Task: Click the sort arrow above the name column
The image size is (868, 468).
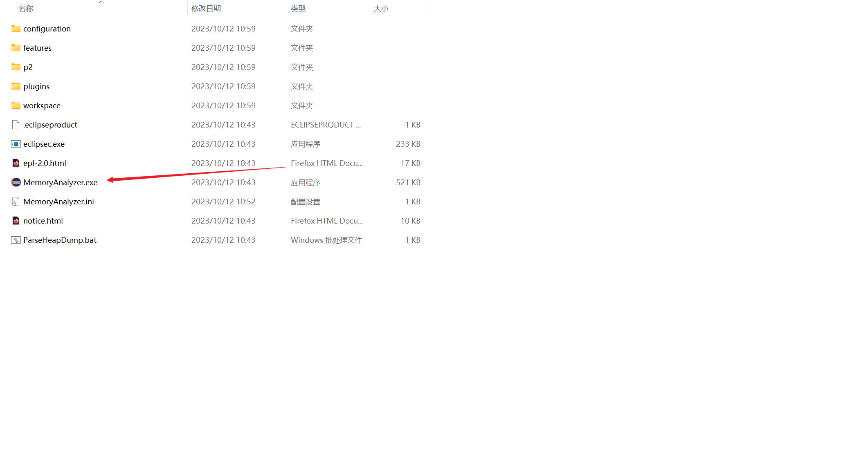Action: (101, 2)
